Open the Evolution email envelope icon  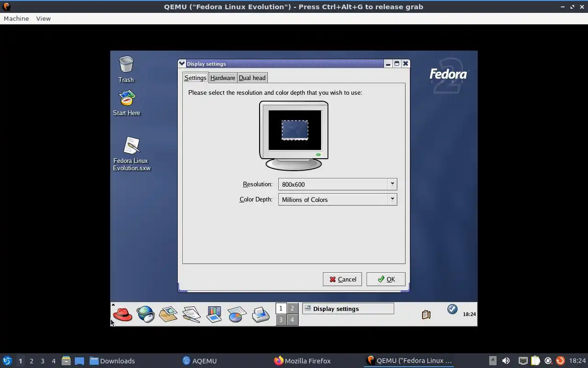(x=168, y=315)
